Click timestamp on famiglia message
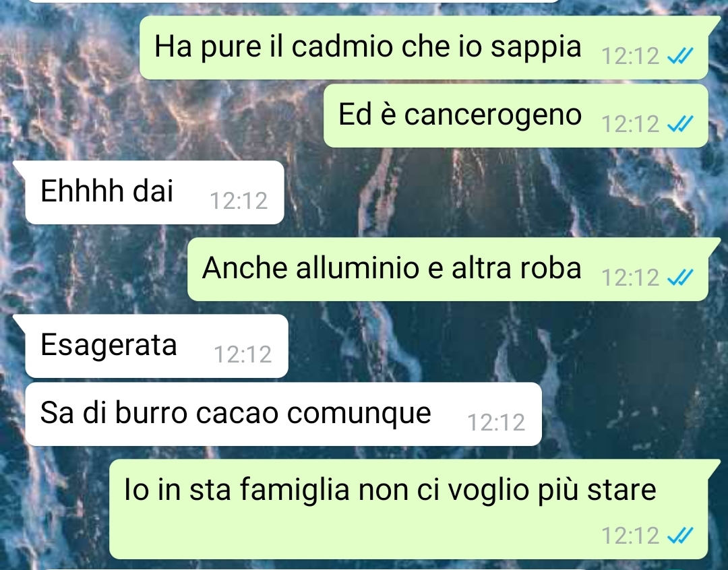 point(630,535)
